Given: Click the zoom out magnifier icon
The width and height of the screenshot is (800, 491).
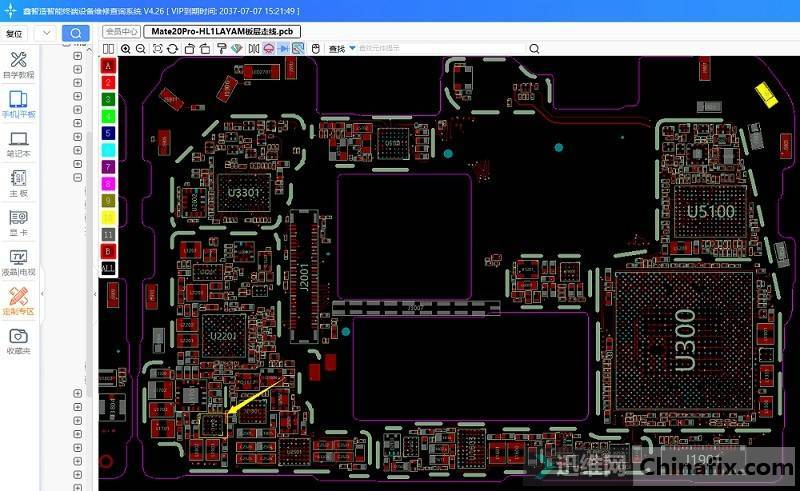Looking at the screenshot, I should point(141,48).
